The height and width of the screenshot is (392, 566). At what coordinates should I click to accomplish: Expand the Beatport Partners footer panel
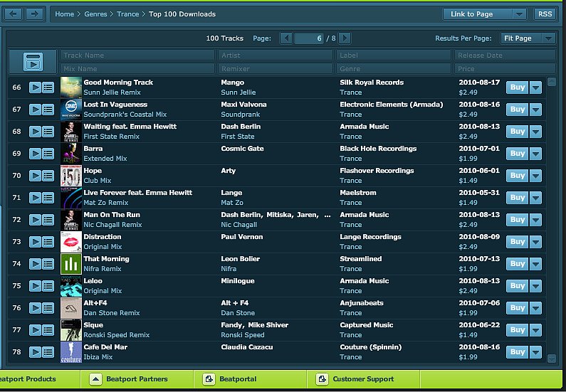point(95,379)
